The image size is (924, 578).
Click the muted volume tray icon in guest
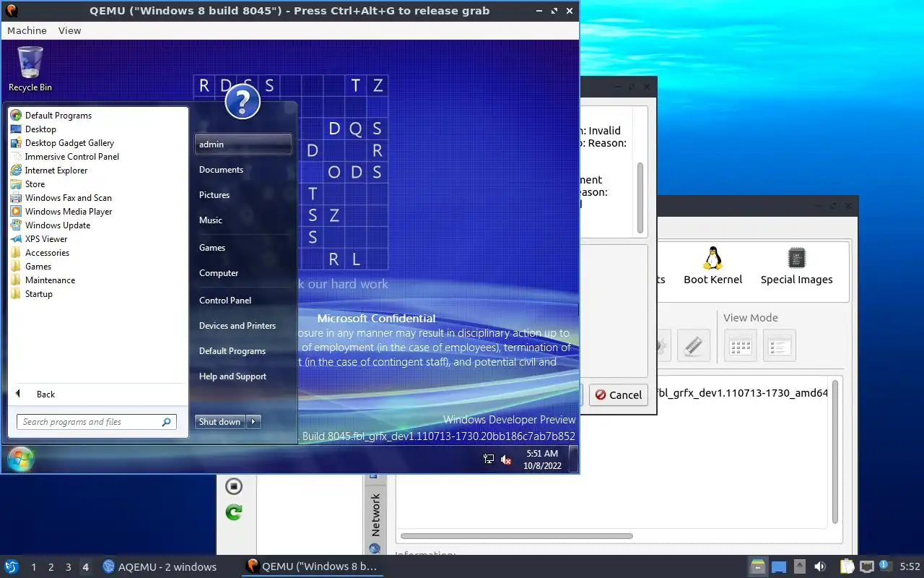click(506, 459)
